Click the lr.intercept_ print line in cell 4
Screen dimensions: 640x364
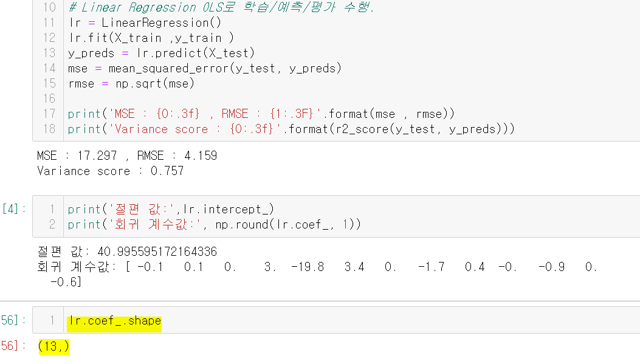point(171,209)
